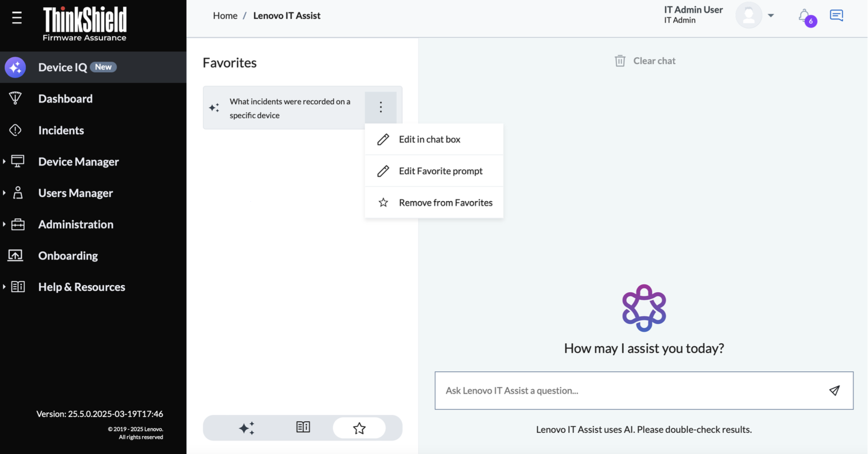
Task: Click the Clear chat trash icon
Action: pyautogui.click(x=620, y=60)
